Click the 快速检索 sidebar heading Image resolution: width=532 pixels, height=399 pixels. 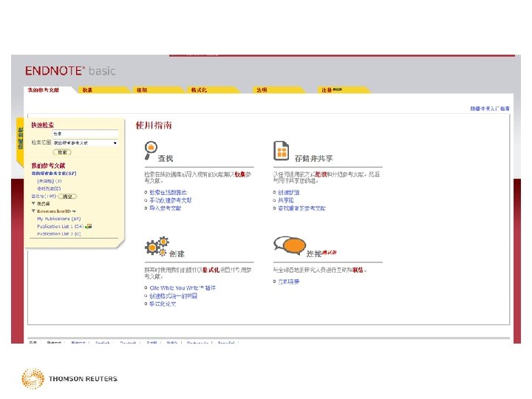43,125
